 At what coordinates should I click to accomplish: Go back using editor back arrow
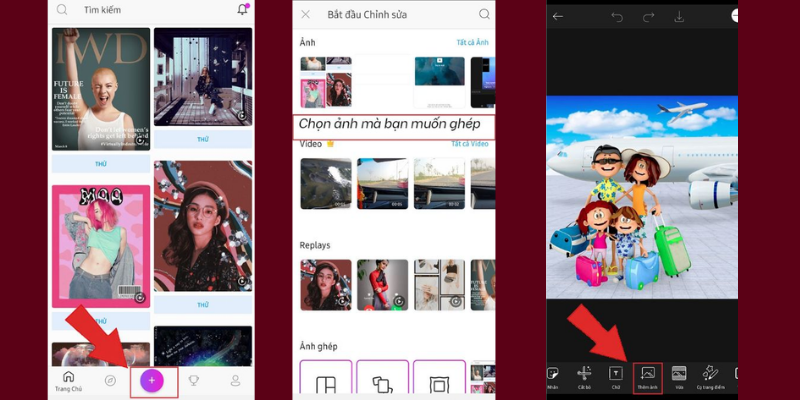(x=558, y=16)
